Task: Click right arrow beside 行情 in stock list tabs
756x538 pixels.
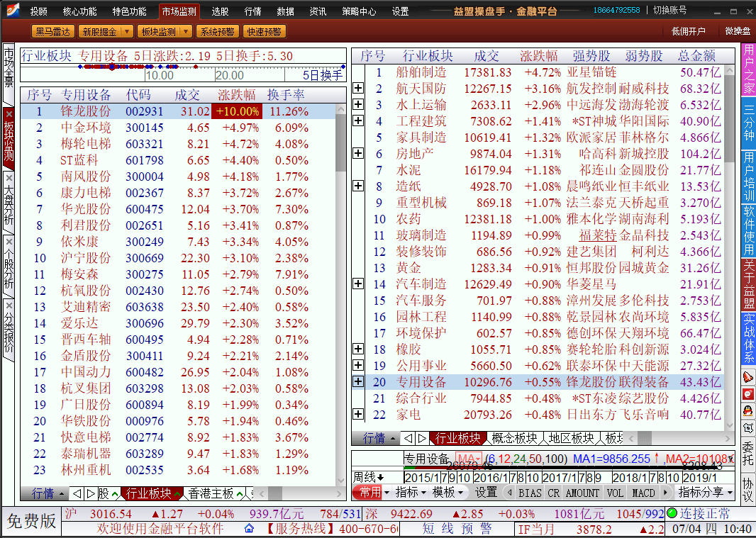Action: (90, 493)
